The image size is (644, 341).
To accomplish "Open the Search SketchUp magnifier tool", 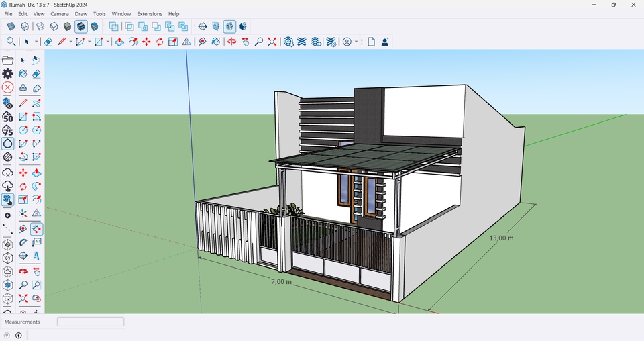I will [11, 42].
